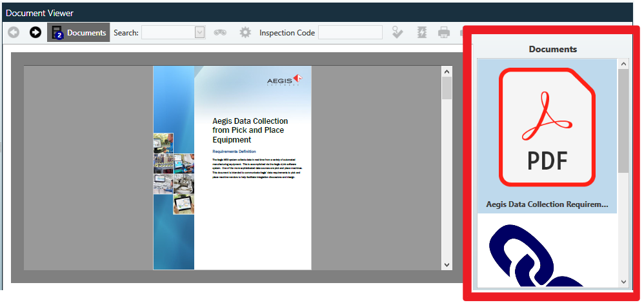Focus the Inspection Code input field
Screen dimensions: 644x305
(x=350, y=32)
